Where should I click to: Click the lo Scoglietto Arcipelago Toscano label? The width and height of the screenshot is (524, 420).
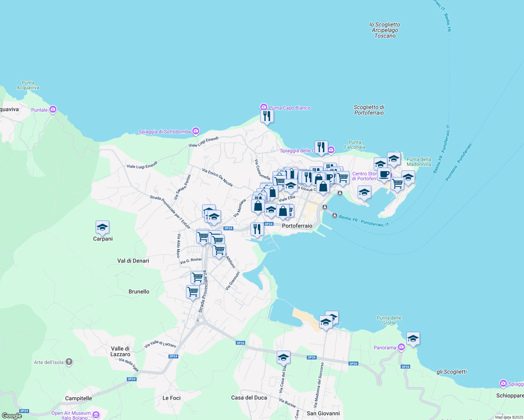pos(385,30)
